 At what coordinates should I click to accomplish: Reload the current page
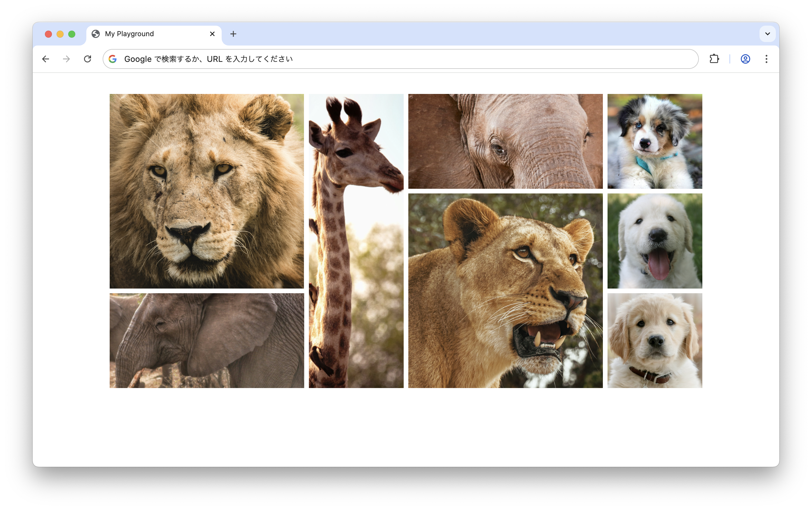click(88, 59)
